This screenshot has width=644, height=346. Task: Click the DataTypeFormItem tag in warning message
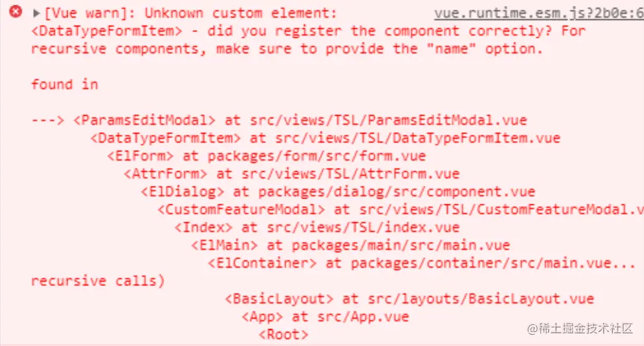pyautogui.click(x=107, y=31)
